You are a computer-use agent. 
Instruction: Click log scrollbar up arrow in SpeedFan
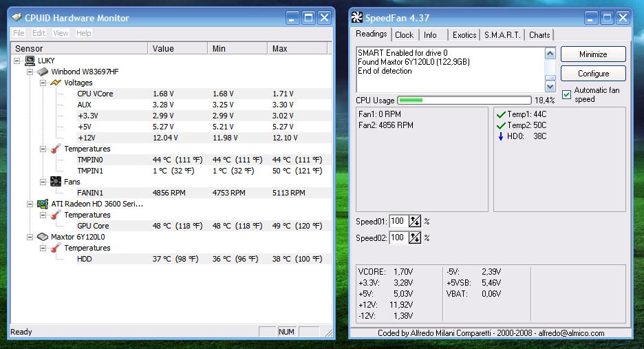550,54
